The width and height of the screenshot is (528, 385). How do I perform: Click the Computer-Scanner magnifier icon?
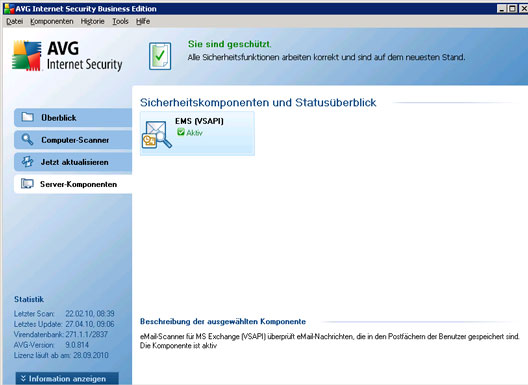point(27,139)
